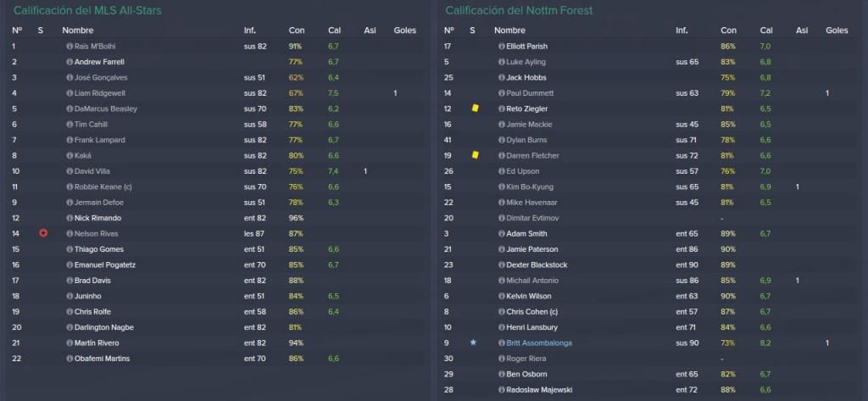Sort MLS All-Stars table by Nombre

(x=77, y=31)
